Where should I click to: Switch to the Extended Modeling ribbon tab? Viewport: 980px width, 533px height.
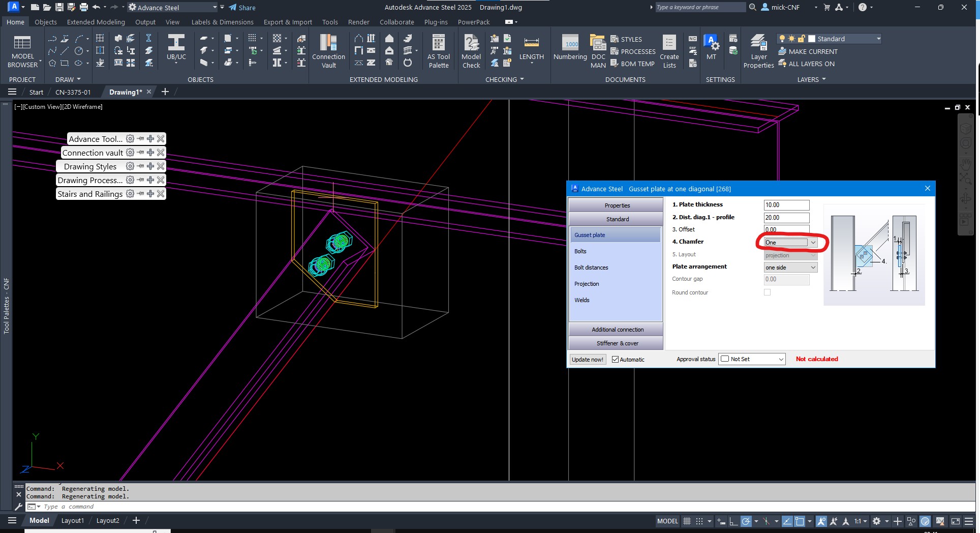click(x=96, y=22)
